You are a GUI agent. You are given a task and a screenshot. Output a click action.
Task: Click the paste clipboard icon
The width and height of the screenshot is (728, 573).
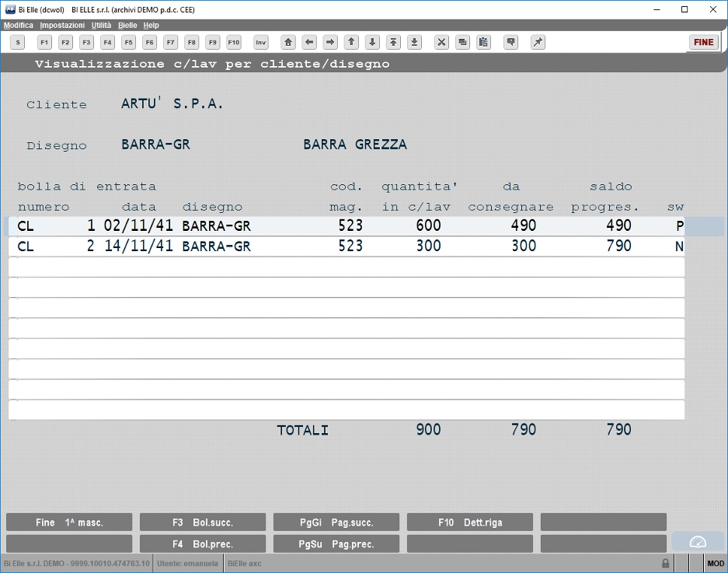483,42
